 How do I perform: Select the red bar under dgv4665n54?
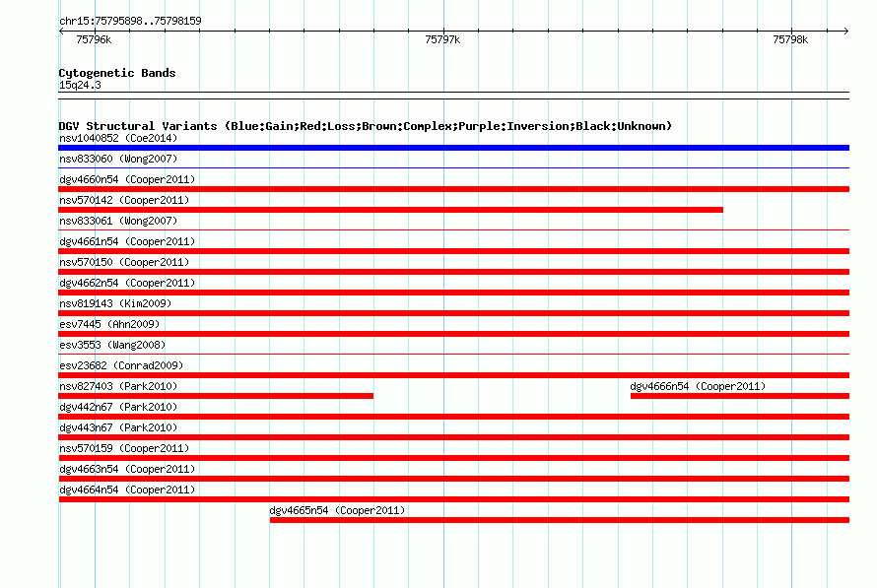pyautogui.click(x=560, y=520)
